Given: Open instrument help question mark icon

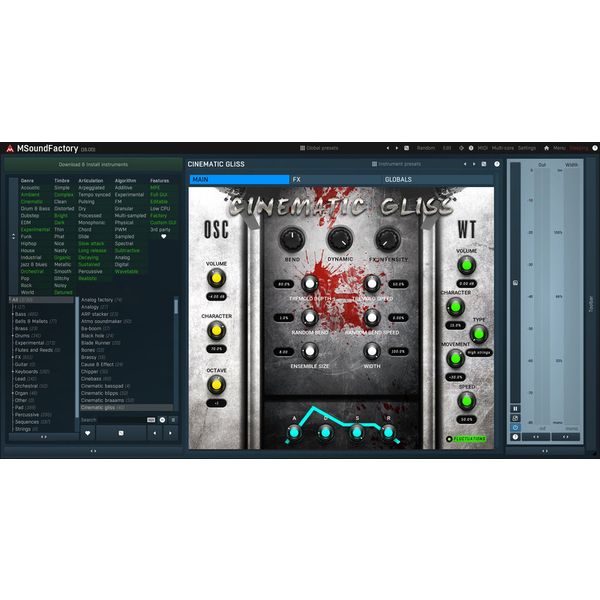Looking at the screenshot, I should click(x=497, y=164).
